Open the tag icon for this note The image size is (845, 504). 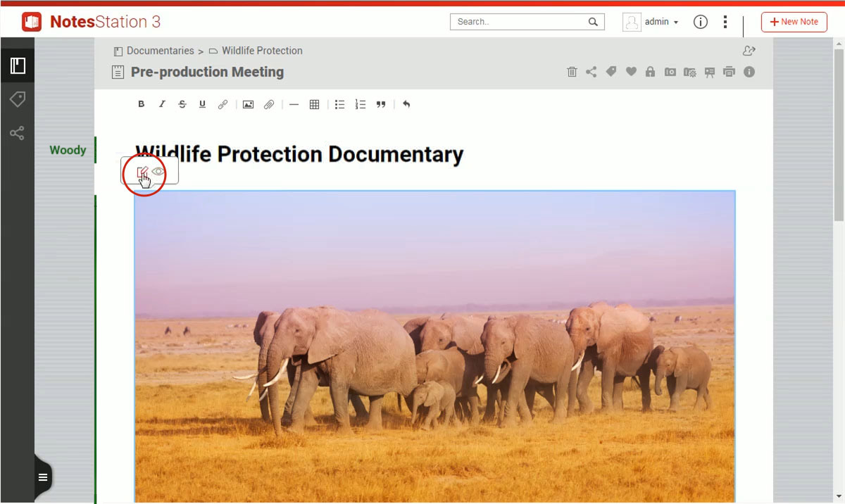click(x=611, y=72)
